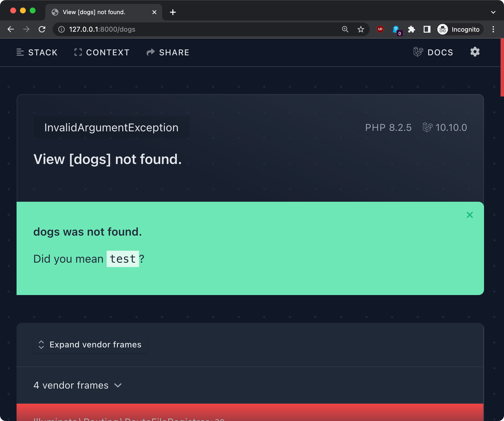
Task: Click the blue ghost extension icon
Action: point(396,29)
